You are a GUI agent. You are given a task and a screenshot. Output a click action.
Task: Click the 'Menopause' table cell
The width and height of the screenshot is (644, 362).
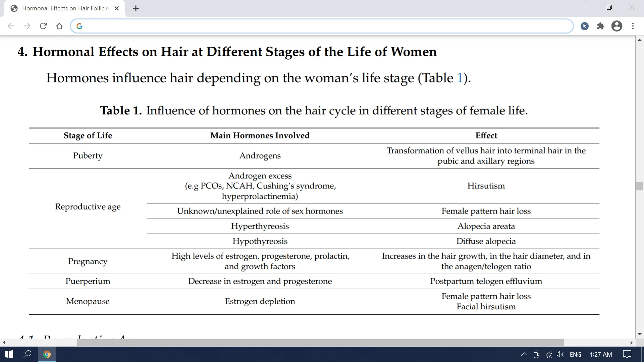click(88, 301)
